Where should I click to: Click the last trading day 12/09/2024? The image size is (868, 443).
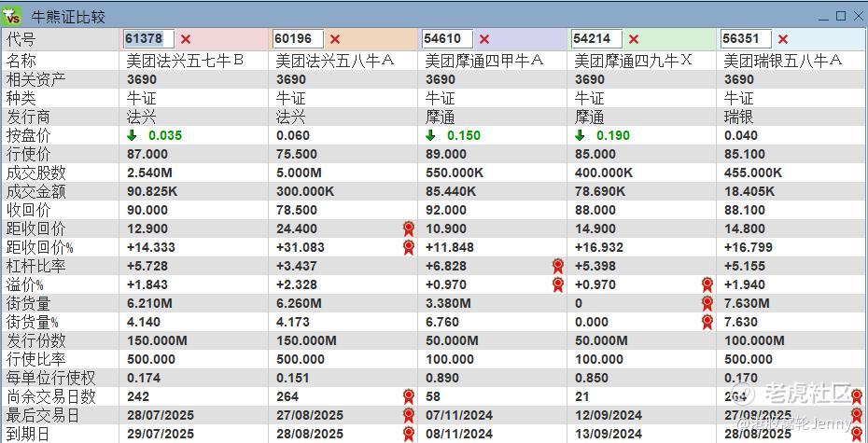(x=609, y=415)
